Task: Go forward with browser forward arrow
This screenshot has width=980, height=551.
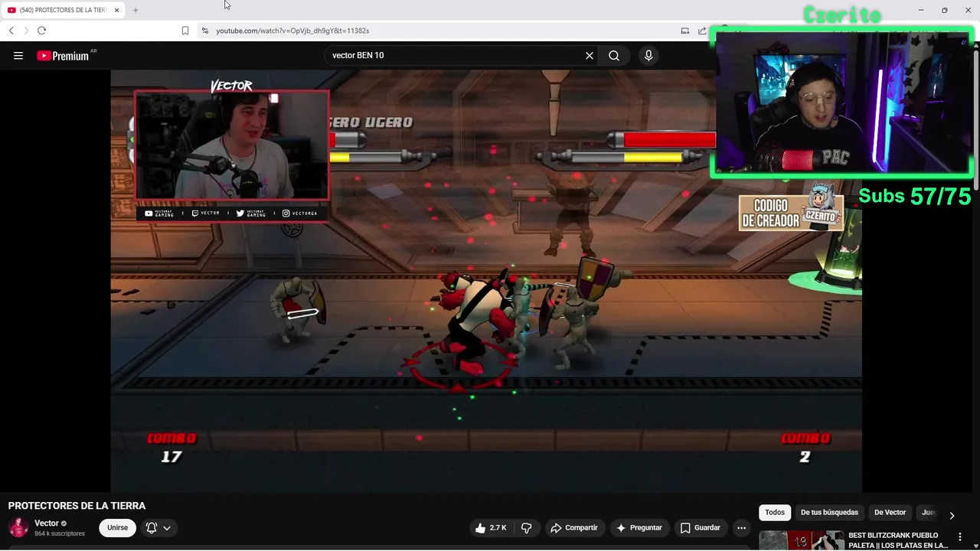Action: [x=26, y=31]
